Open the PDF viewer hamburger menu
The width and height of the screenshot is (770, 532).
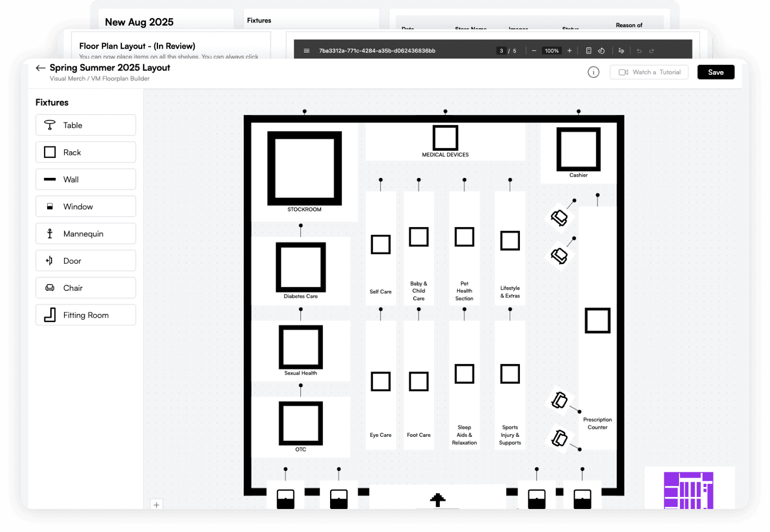[x=307, y=51]
